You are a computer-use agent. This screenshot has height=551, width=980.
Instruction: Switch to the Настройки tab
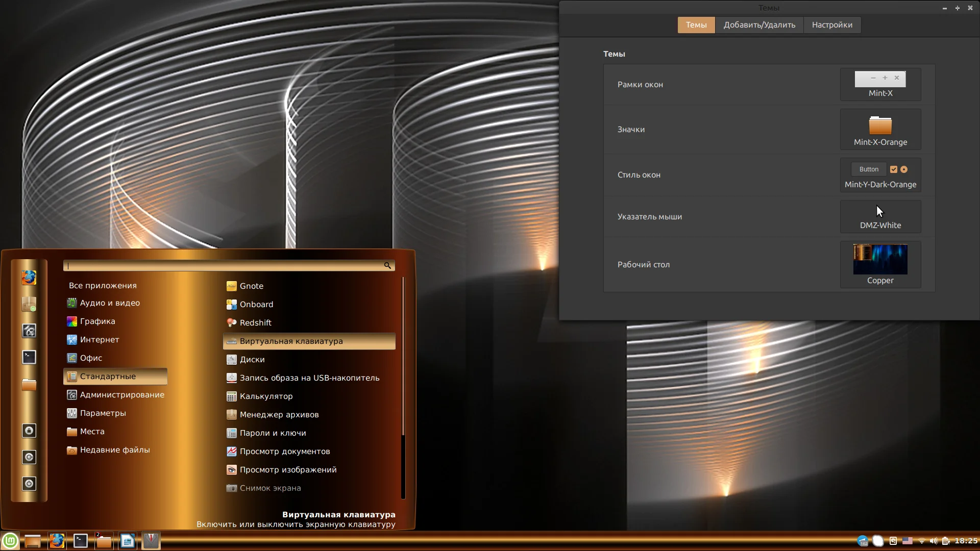tap(832, 25)
